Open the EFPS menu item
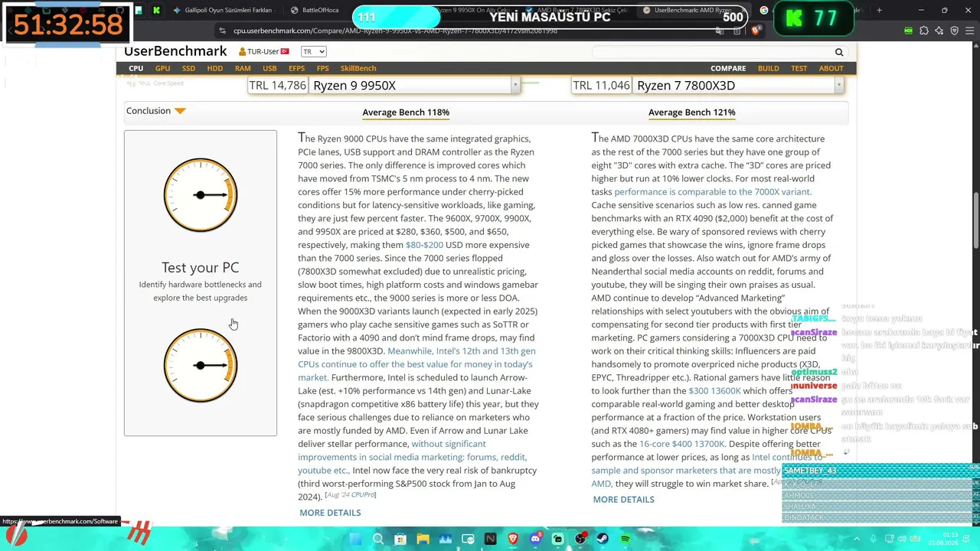The height and width of the screenshot is (551, 980). click(296, 68)
